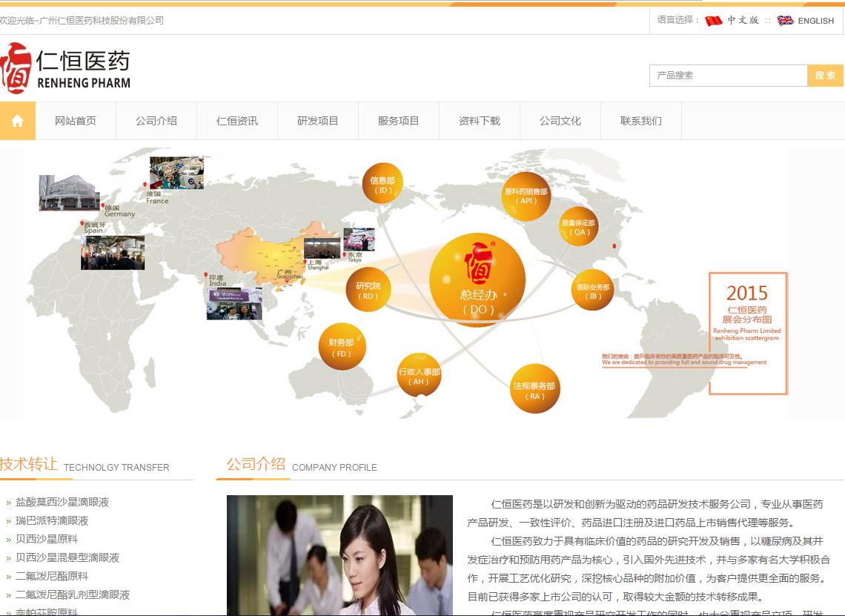Click the orange home icon in the navigation bar
The image size is (845, 616).
(17, 121)
